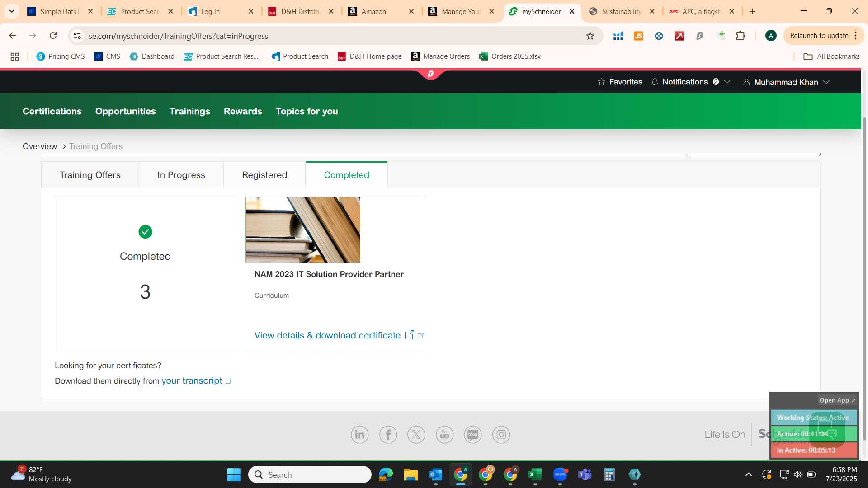Image resolution: width=868 pixels, height=488 pixels.
Task: Open Rewards menu
Action: click(243, 111)
